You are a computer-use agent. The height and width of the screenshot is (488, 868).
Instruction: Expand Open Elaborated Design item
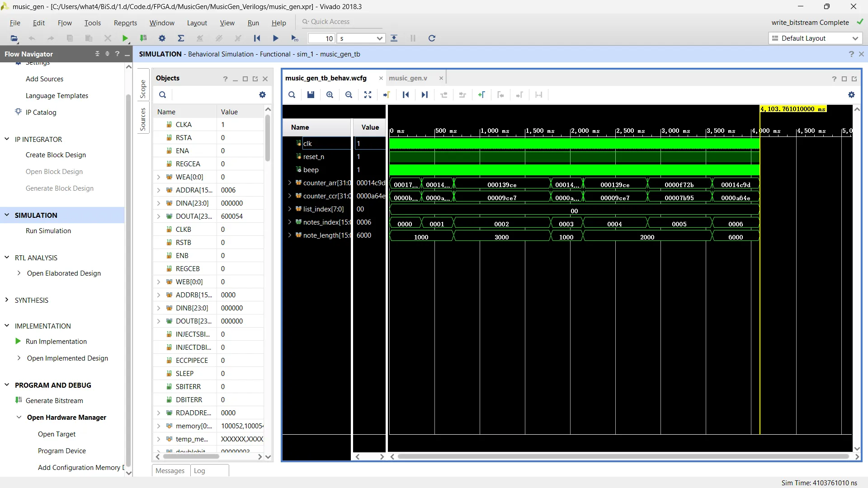pyautogui.click(x=19, y=273)
